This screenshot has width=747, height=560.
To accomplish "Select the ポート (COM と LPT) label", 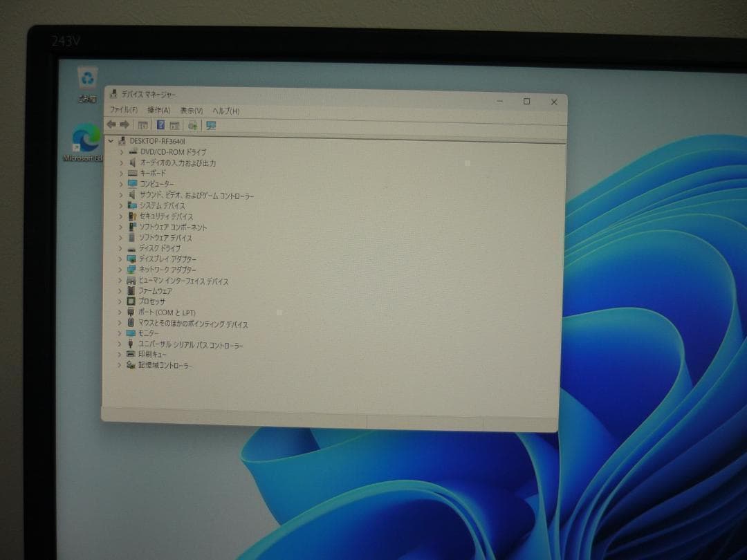I will (167, 312).
